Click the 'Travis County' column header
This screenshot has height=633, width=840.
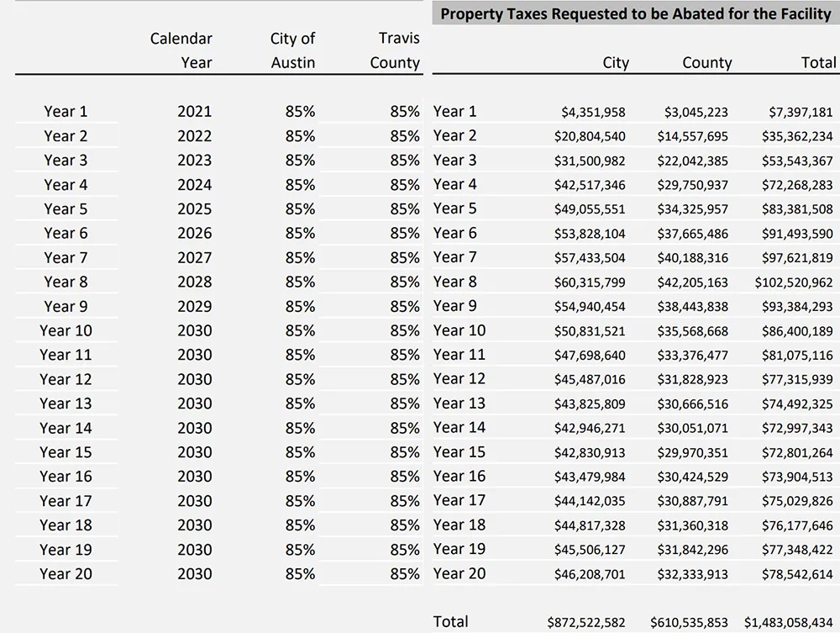[x=395, y=50]
